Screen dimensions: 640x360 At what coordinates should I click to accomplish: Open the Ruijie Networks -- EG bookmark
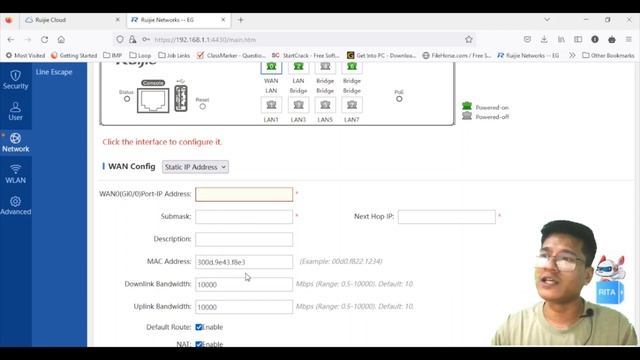(x=528, y=55)
